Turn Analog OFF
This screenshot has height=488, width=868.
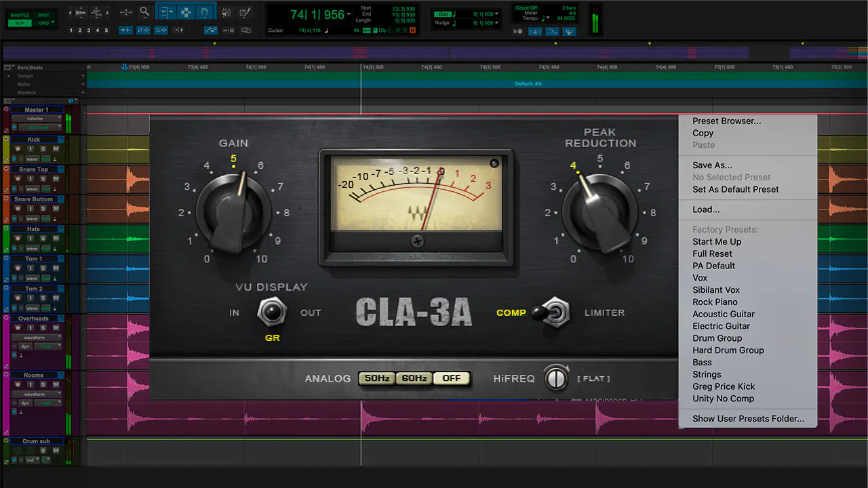[x=451, y=378]
